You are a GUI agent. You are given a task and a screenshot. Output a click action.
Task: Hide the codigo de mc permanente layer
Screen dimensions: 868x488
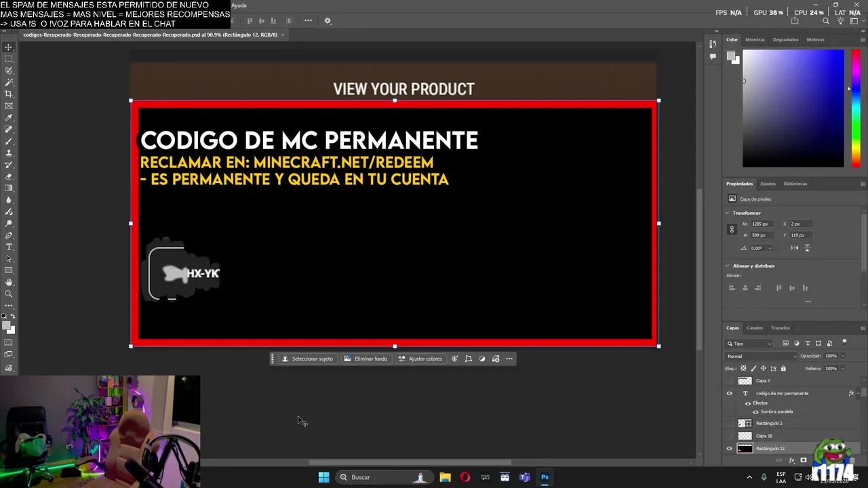click(730, 393)
